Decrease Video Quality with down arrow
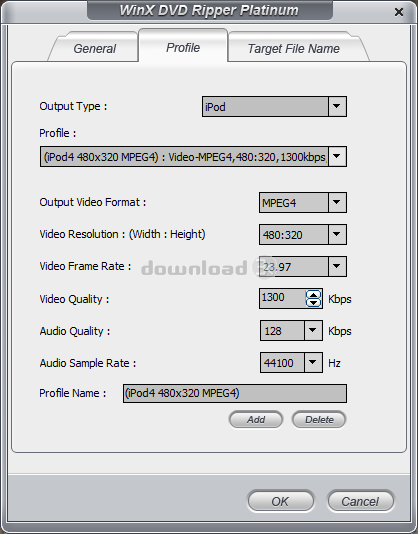The width and height of the screenshot is (418, 534). tap(313, 303)
